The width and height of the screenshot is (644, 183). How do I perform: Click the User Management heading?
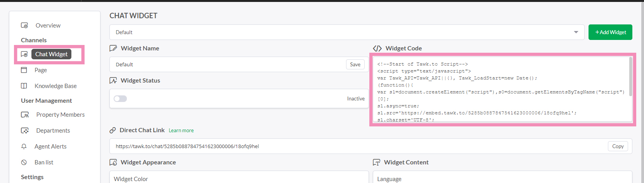click(47, 101)
